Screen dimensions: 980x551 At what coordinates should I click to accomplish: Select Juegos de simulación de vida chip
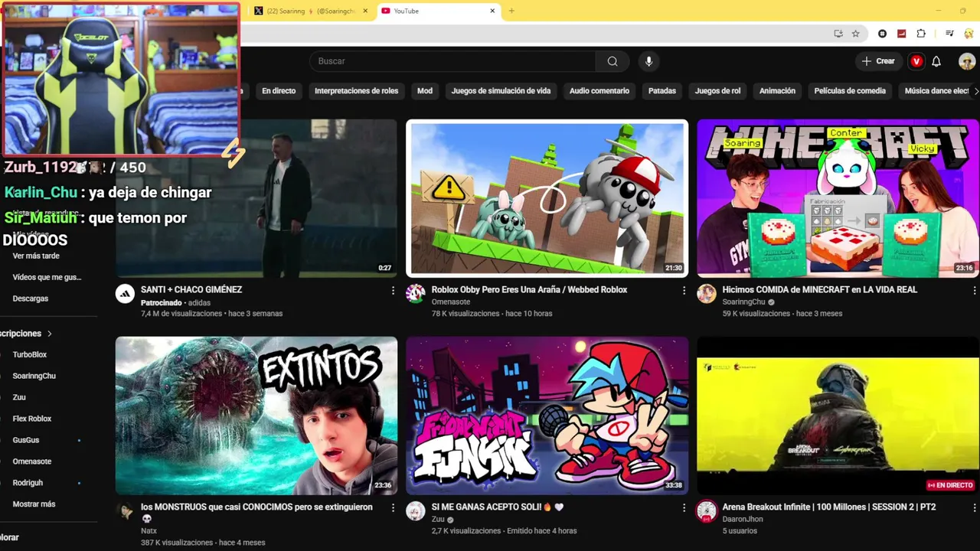[501, 91]
